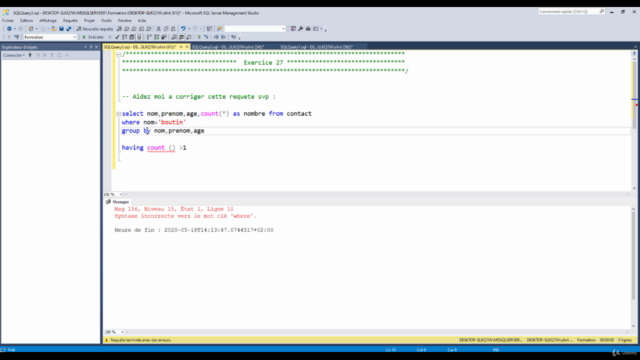
Task: Click the Change Connection icon left of database dropdown
Action: point(17,37)
